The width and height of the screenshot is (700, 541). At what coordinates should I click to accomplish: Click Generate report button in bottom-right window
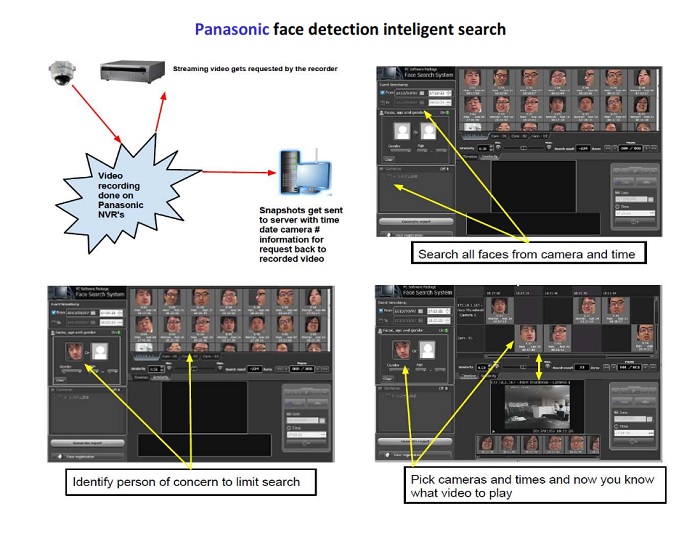coord(415,441)
